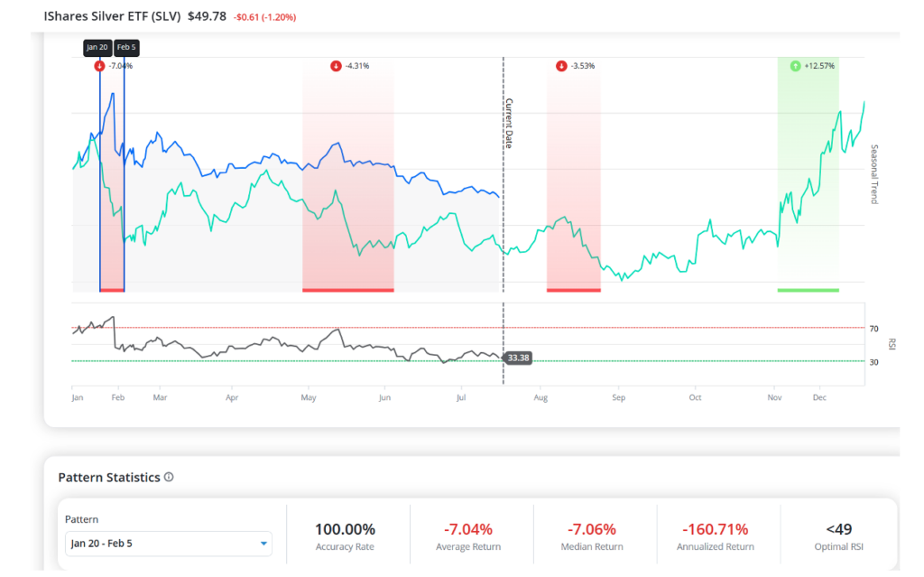Select the Jan 20 date marker label
The height and width of the screenshot is (577, 924).
(97, 47)
